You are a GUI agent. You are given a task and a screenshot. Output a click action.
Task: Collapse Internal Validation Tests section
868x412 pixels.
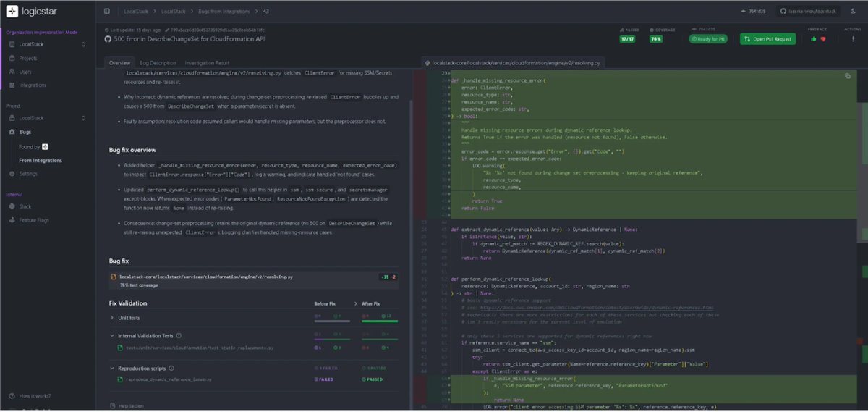coord(112,336)
